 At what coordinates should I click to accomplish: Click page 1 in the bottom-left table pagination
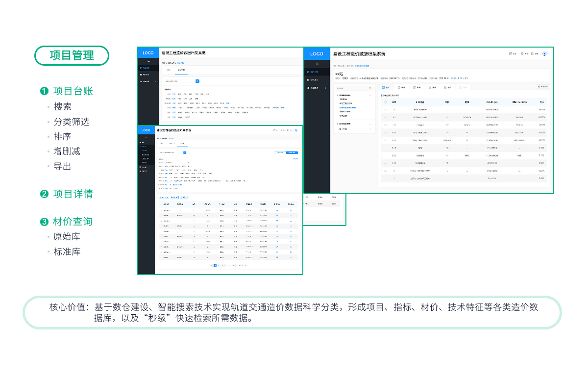click(215, 265)
